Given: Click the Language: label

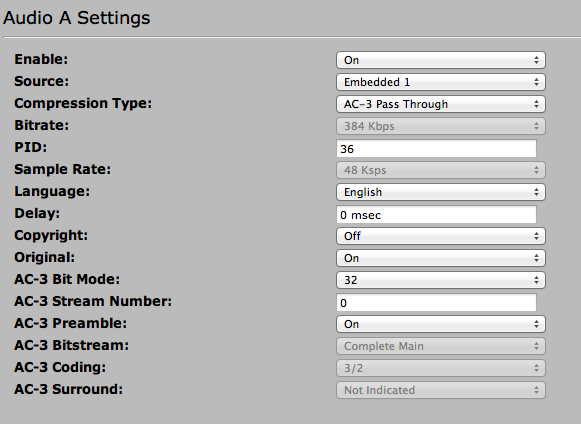Looking at the screenshot, I should coord(52,191).
